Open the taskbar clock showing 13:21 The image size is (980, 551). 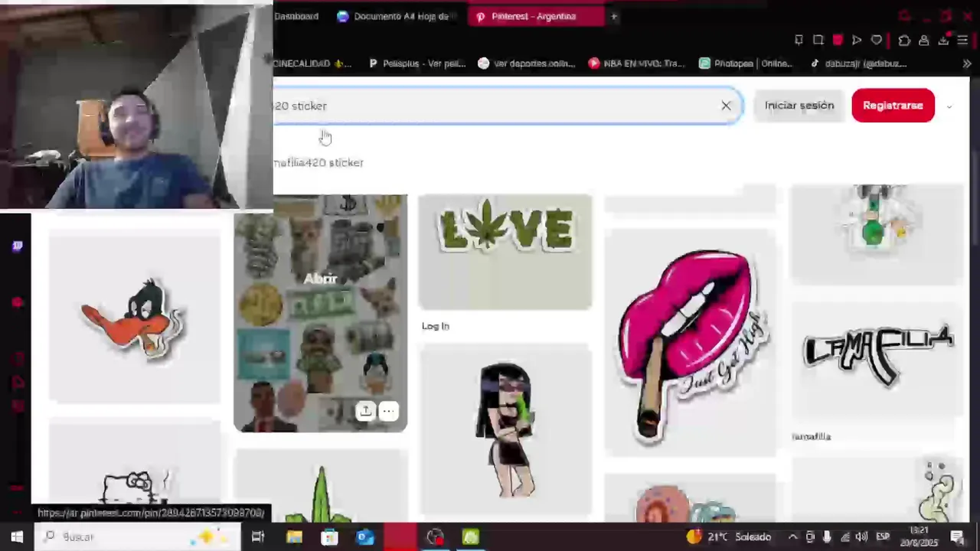[x=919, y=536]
